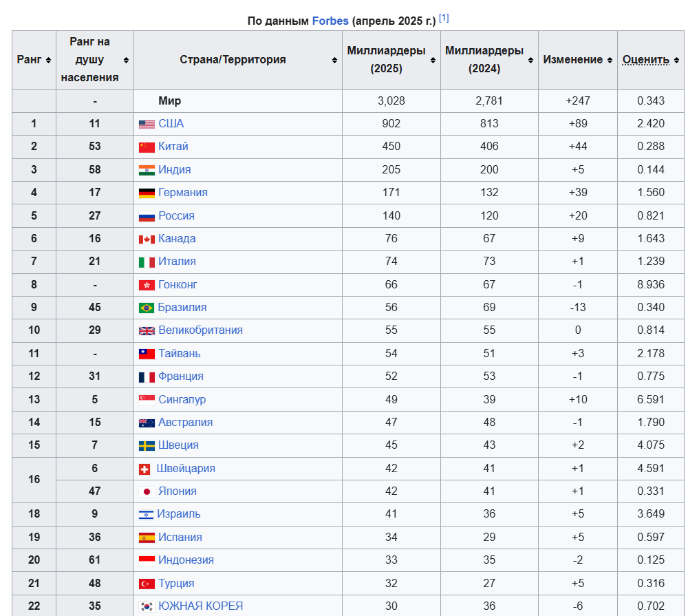Select the -13 change for Бразилия
The image size is (688, 616).
click(x=578, y=308)
